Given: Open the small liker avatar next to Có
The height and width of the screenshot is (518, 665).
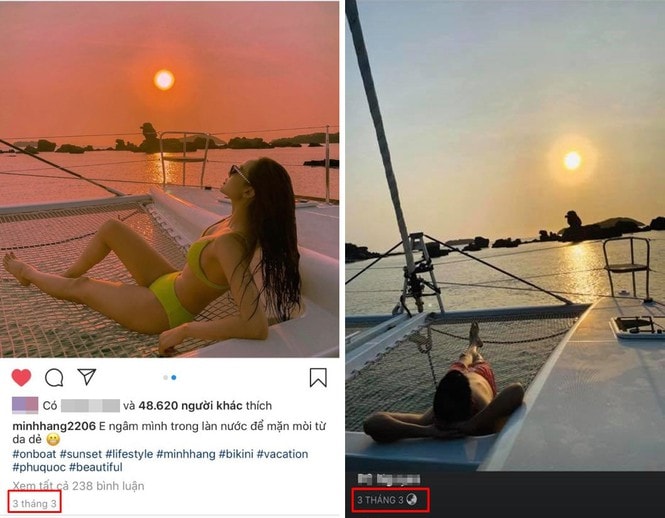Looking at the screenshot, I should [25, 405].
